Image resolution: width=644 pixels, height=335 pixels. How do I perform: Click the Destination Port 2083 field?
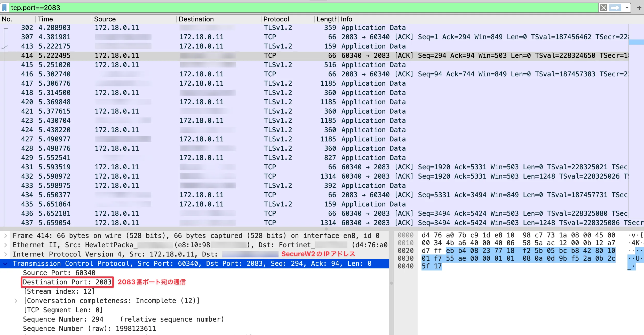click(67, 282)
